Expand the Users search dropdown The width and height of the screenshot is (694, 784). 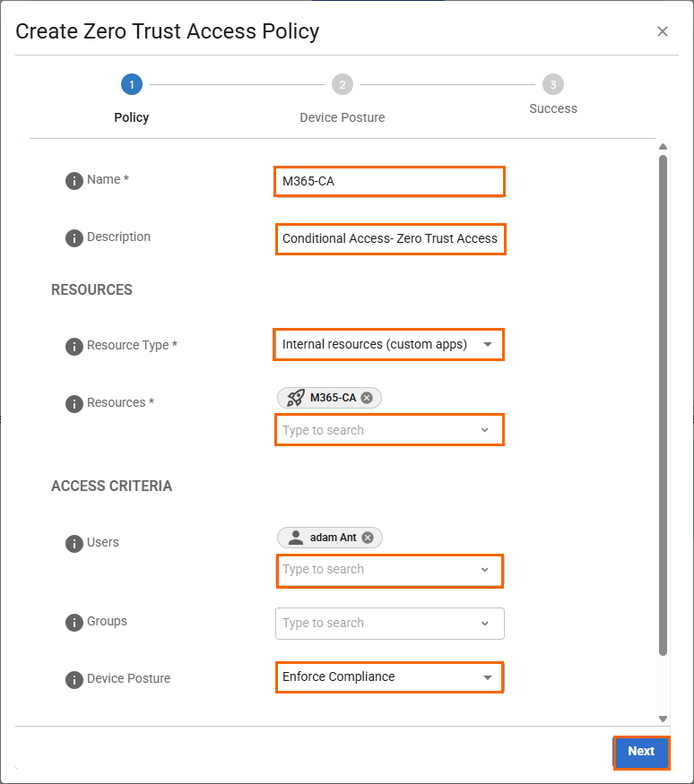(x=484, y=570)
